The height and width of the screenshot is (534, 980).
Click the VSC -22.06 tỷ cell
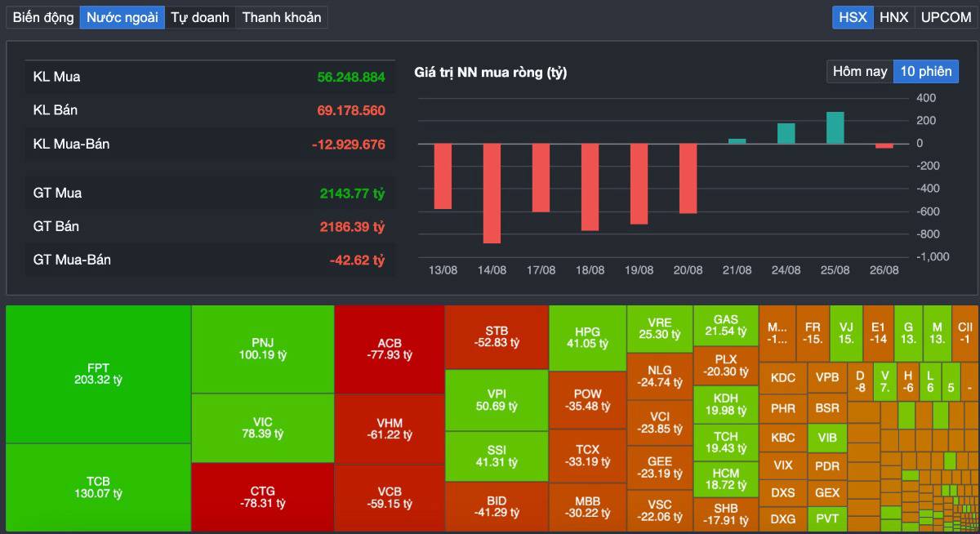[x=660, y=510]
